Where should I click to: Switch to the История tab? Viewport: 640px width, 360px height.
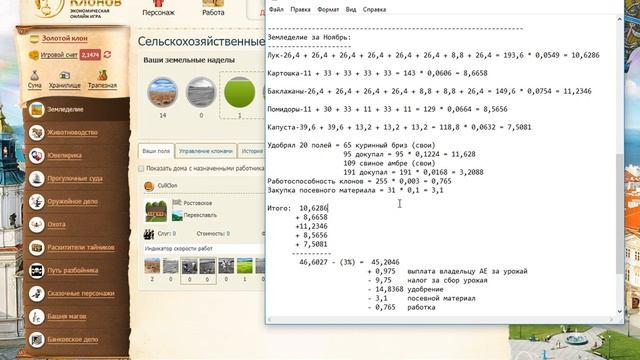(251, 151)
